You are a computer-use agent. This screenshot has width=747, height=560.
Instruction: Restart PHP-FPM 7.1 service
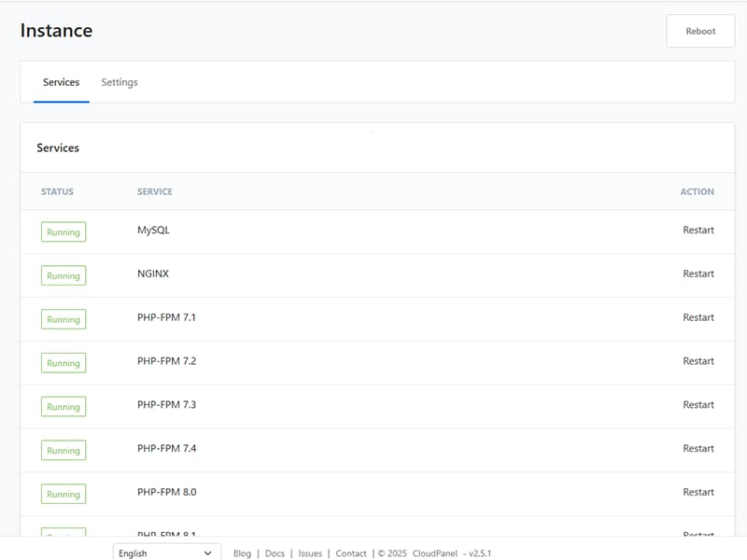tap(698, 318)
